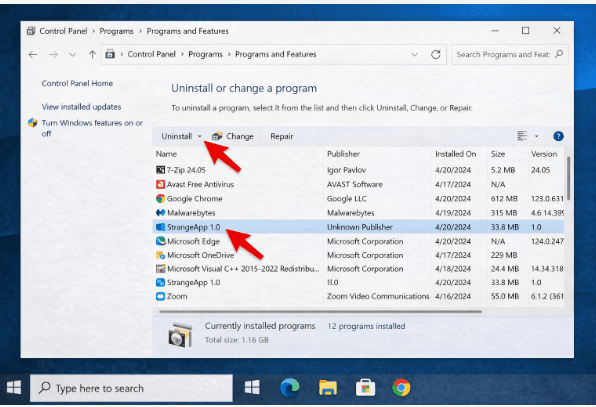The width and height of the screenshot is (596, 407).
Task: Select the Malwarebytes name text
Action: (x=191, y=213)
